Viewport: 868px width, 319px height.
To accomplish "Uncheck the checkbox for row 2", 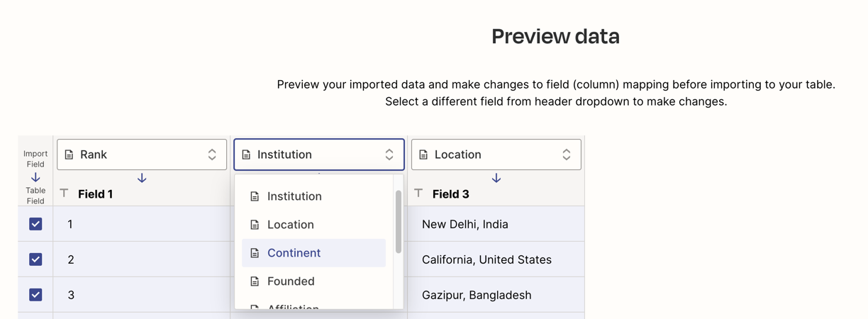I will coord(35,259).
